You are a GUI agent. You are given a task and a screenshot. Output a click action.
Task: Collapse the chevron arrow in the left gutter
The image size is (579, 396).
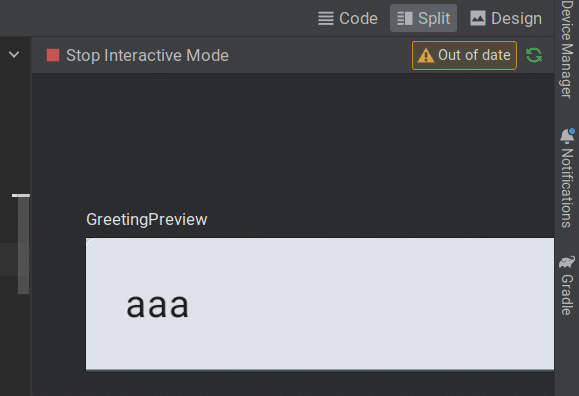coord(14,55)
